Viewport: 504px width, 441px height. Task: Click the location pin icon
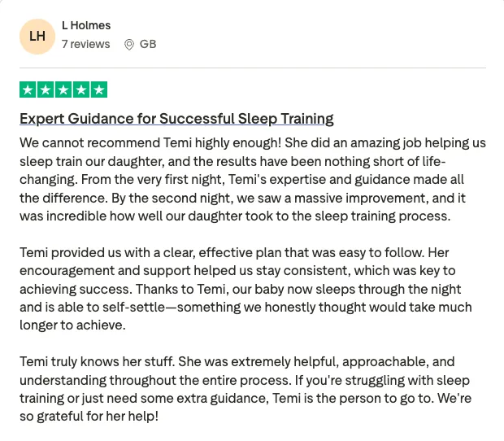[129, 45]
